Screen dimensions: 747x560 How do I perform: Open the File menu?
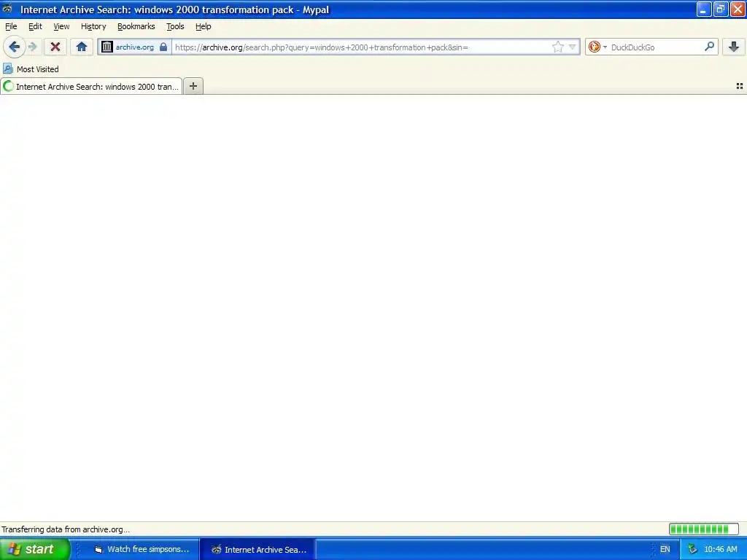click(11, 26)
